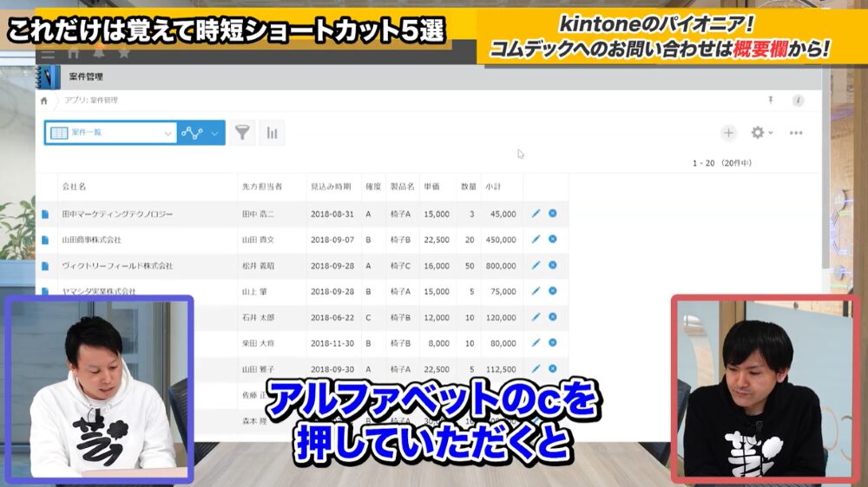The height and width of the screenshot is (487, 868).
Task: Open the three-dots options menu
Action: pos(796,133)
